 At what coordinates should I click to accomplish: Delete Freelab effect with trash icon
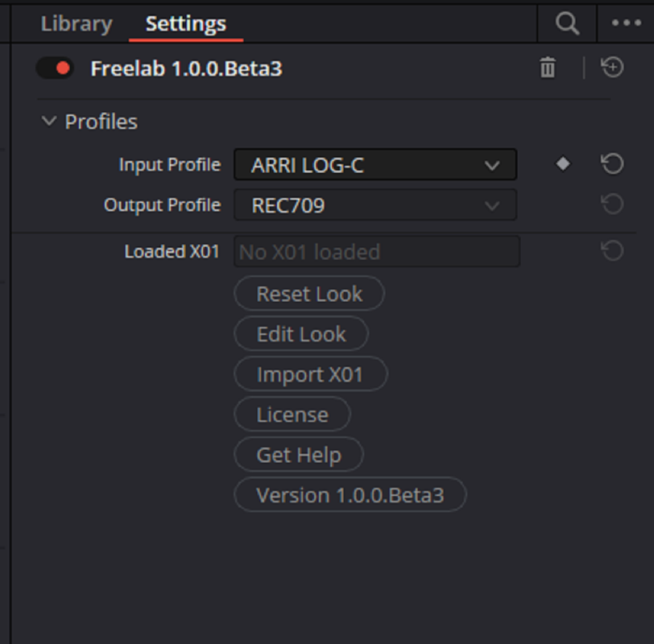(548, 68)
